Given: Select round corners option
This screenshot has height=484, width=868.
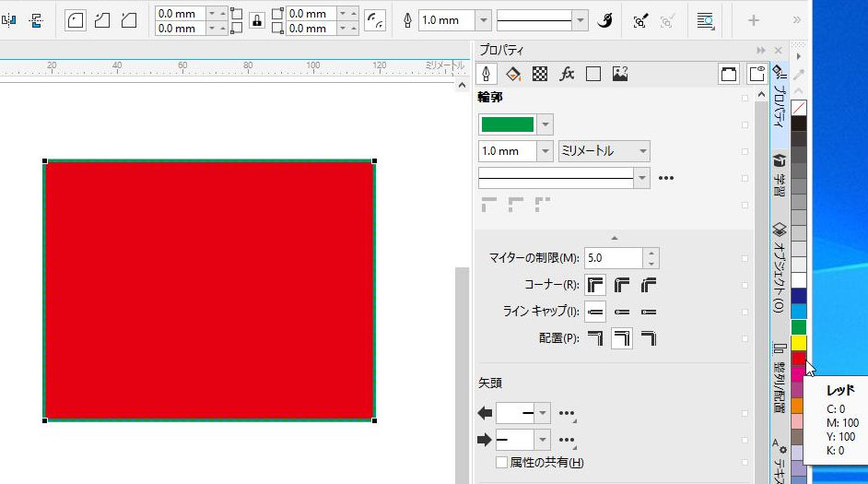Looking at the screenshot, I should tap(622, 285).
